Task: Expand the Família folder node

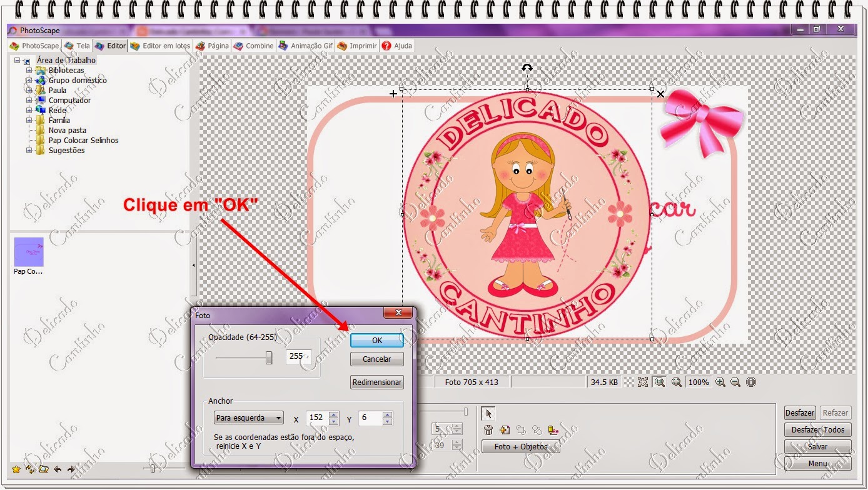Action: click(29, 121)
